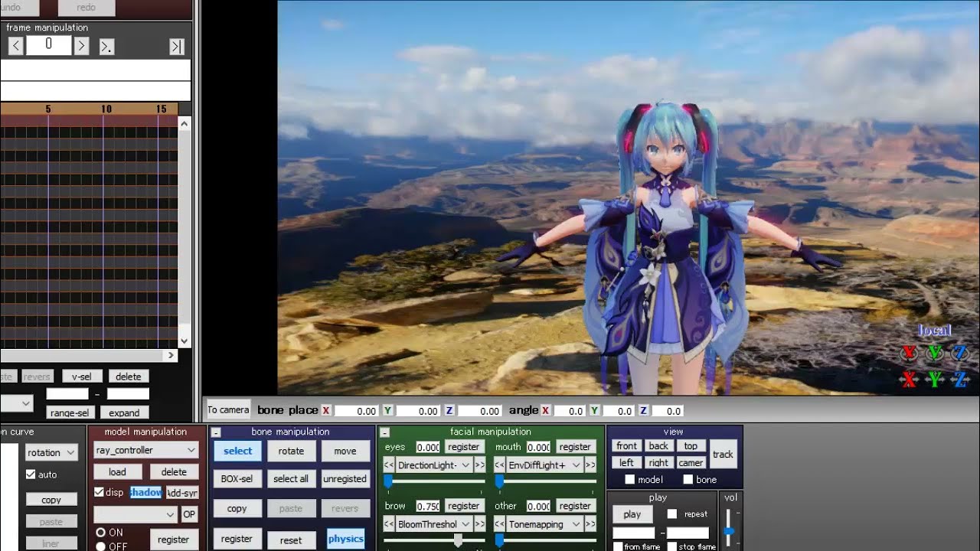This screenshot has width=980, height=551.
Task: Click red X rotate axis icon in viewport
Action: click(909, 354)
